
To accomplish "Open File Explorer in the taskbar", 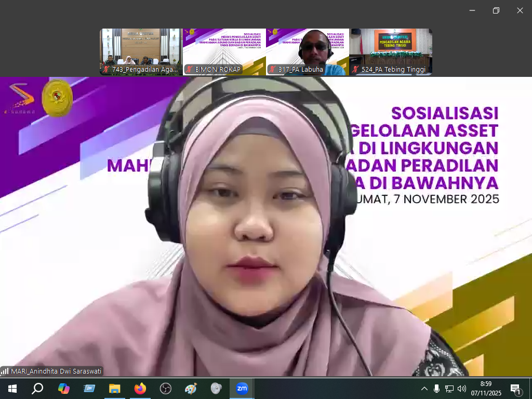I will point(115,389).
